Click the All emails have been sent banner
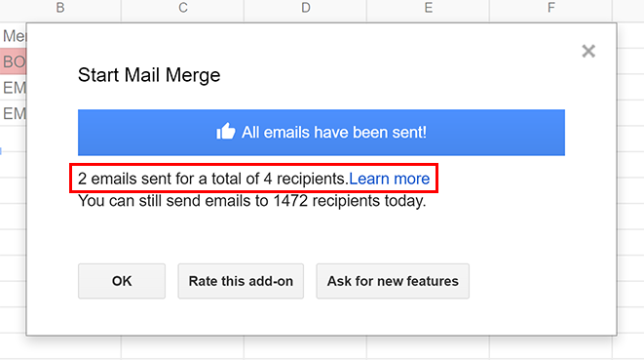644x360 pixels. (x=322, y=133)
